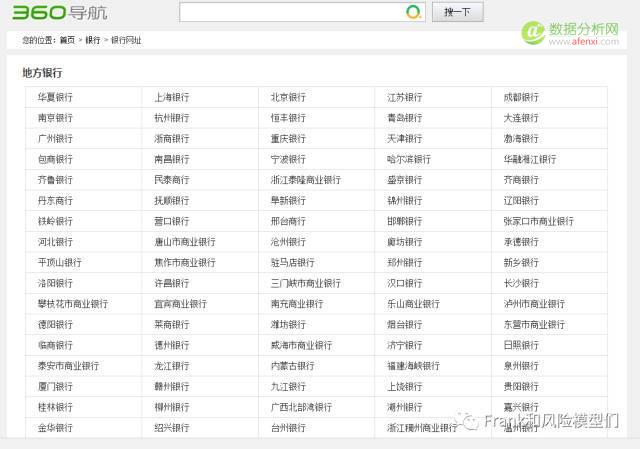Click the 360导航 logo
This screenshot has width=640, height=449.
coord(60,12)
